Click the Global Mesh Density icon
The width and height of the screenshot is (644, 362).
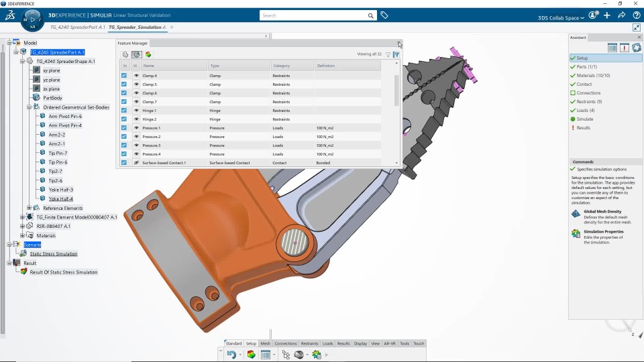click(x=576, y=214)
